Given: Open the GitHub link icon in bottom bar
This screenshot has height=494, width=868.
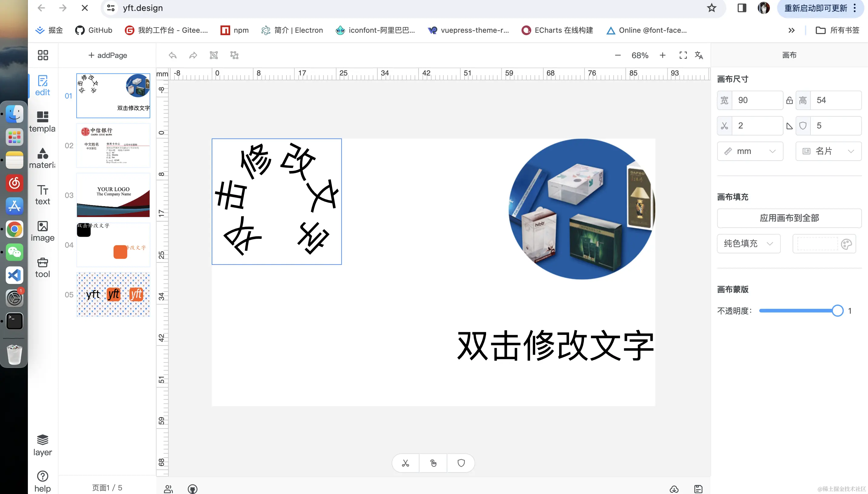Looking at the screenshot, I should click(193, 489).
